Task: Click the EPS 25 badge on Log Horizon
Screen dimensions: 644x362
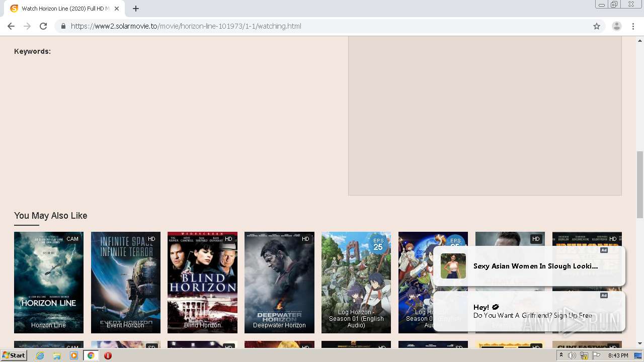Action: 378,245
